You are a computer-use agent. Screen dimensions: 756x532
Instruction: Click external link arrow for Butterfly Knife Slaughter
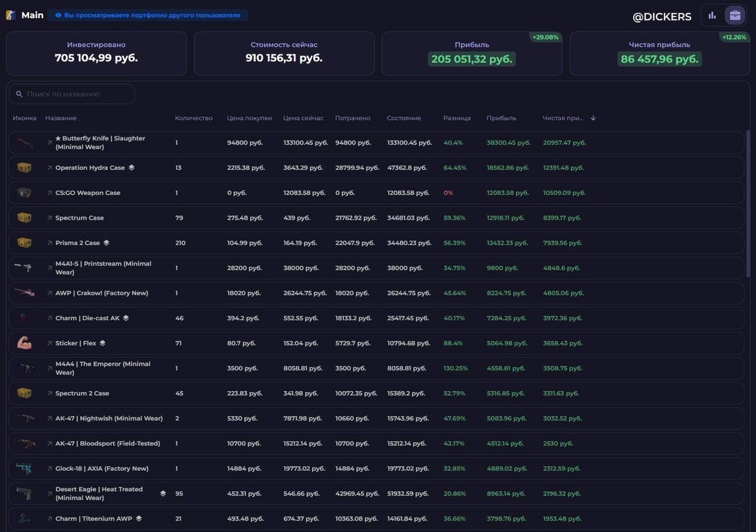50,143
